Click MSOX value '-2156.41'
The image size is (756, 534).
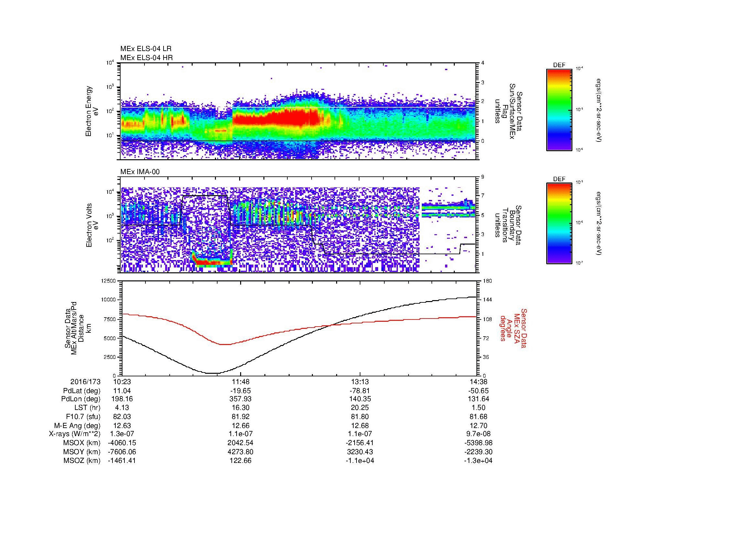coord(360,443)
